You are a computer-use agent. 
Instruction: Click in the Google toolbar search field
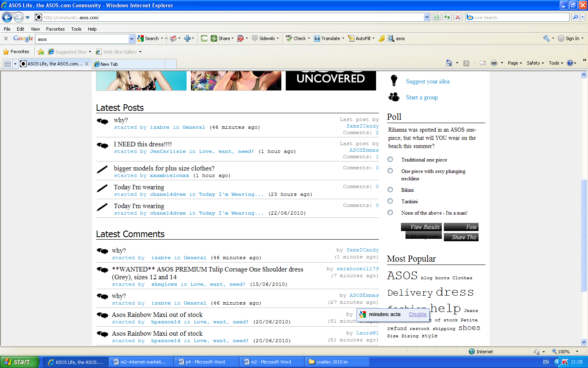pos(82,39)
